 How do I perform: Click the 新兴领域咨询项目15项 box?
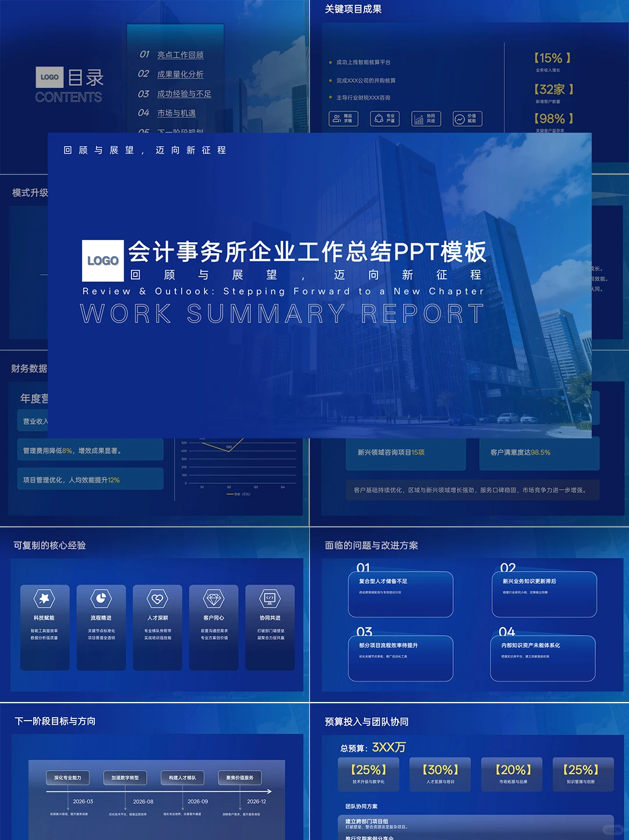click(405, 453)
